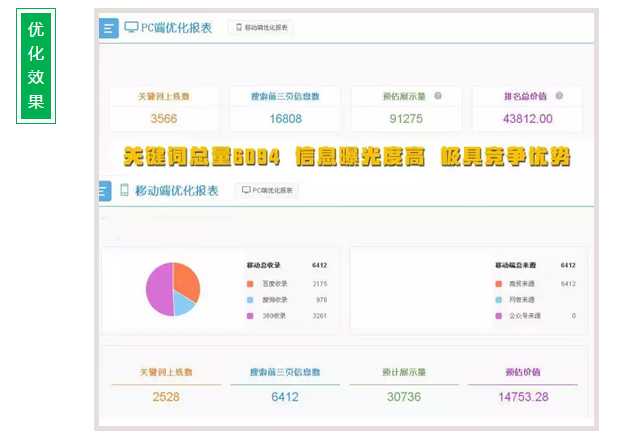
Task: Click the phone icon beside 移动端优化报表 heading
Action: [125, 190]
